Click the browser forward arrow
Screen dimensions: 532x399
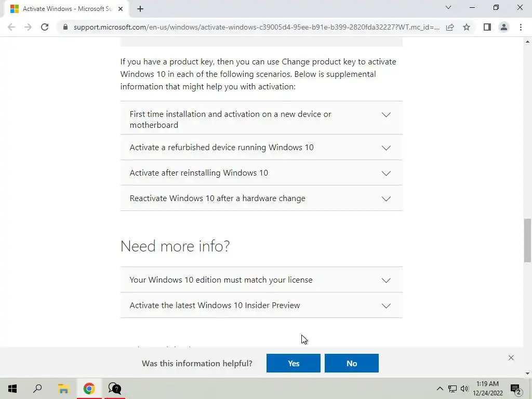pyautogui.click(x=28, y=27)
